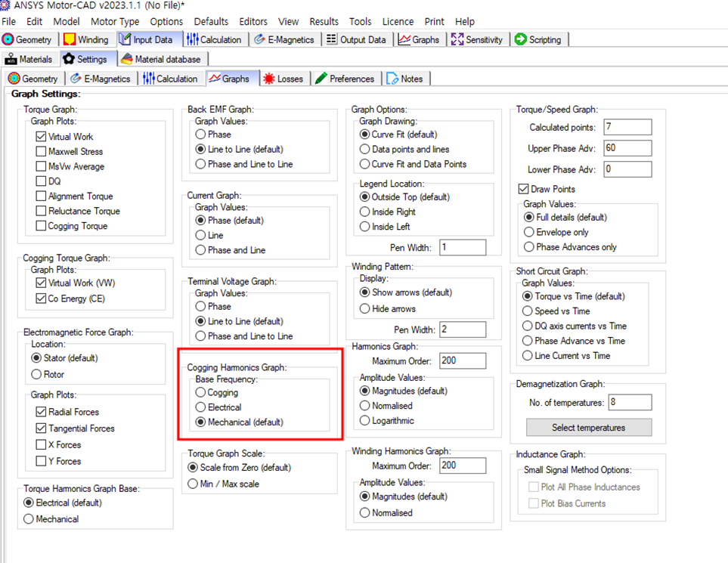Screen dimensions: 728x563
Task: Open the Motor Type menu
Action: (115, 21)
